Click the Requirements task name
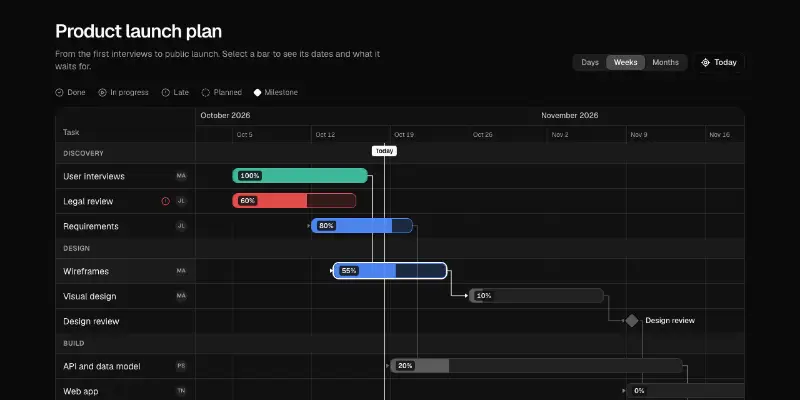The image size is (800, 400). tap(91, 226)
